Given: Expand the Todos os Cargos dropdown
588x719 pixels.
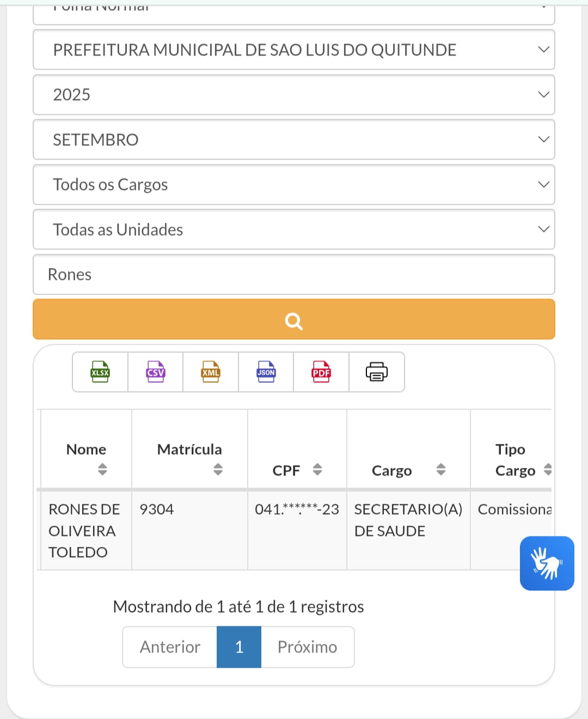Looking at the screenshot, I should pos(294,185).
